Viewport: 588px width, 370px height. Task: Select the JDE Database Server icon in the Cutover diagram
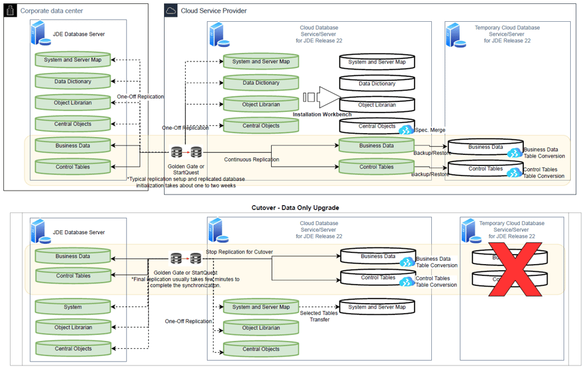pos(41,231)
